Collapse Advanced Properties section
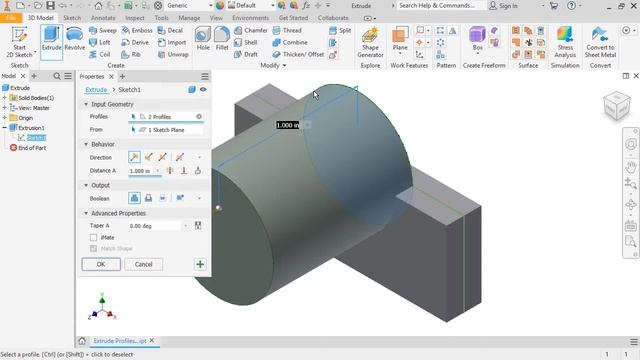640x360 pixels. pyautogui.click(x=86, y=213)
